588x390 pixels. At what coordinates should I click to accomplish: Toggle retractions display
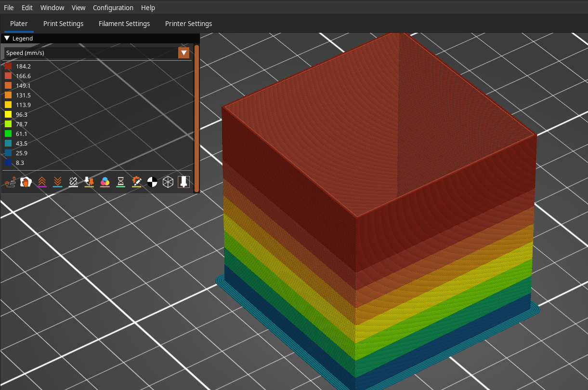point(42,182)
